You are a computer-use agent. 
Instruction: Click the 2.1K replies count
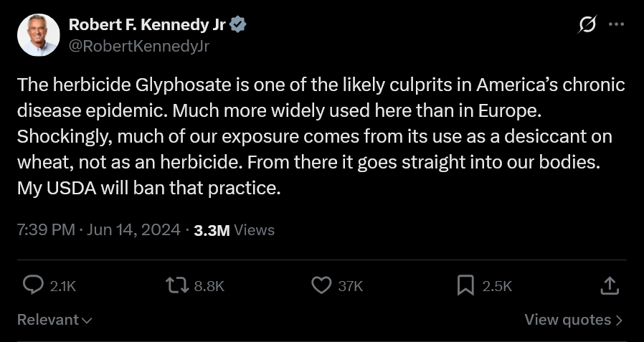point(63,286)
